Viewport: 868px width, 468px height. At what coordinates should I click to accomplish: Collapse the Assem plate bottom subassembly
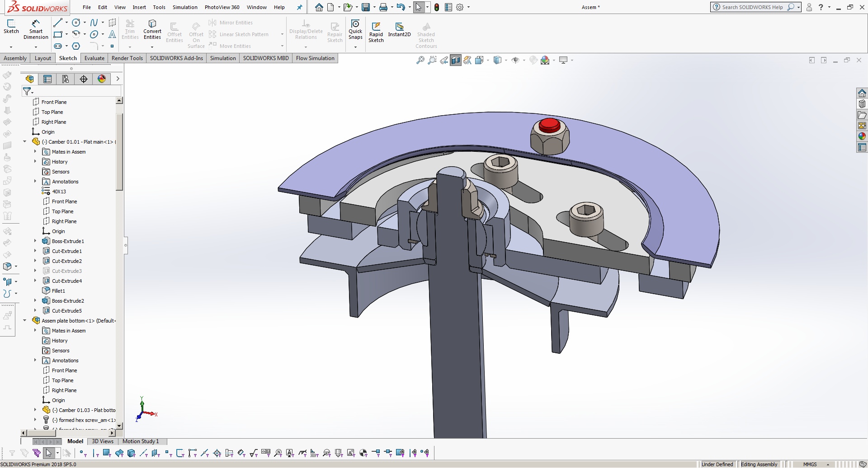click(25, 321)
